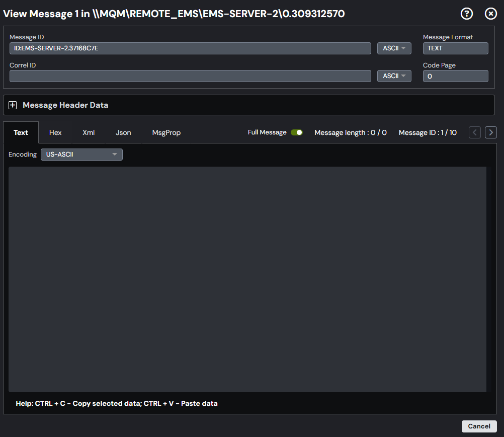The image size is (504, 437).
Task: Click the Full Message label
Action: click(267, 132)
